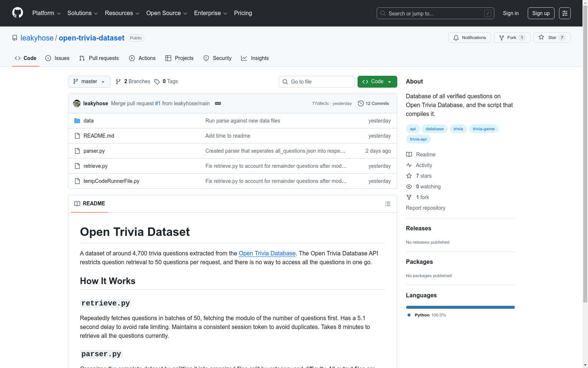Click the trivia-game topic tag

coord(484,129)
